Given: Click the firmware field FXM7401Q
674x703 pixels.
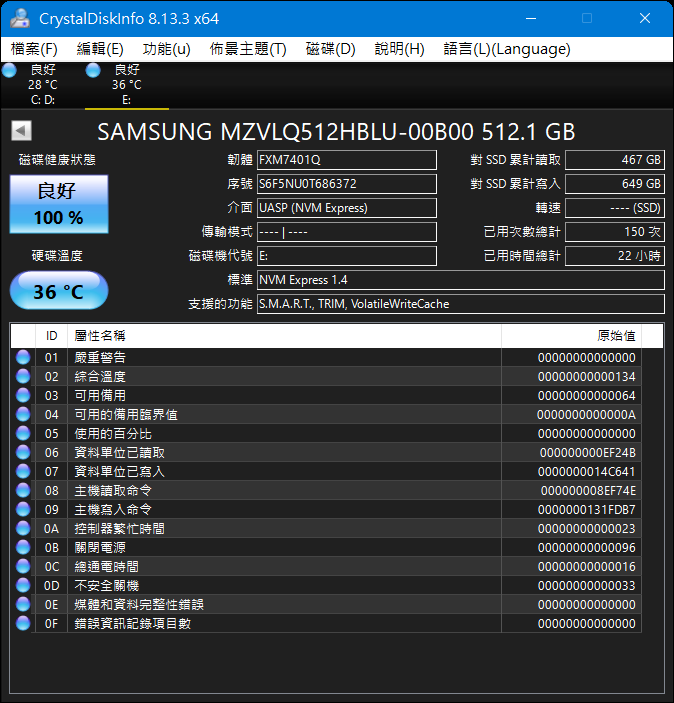Looking at the screenshot, I should (x=347, y=160).
